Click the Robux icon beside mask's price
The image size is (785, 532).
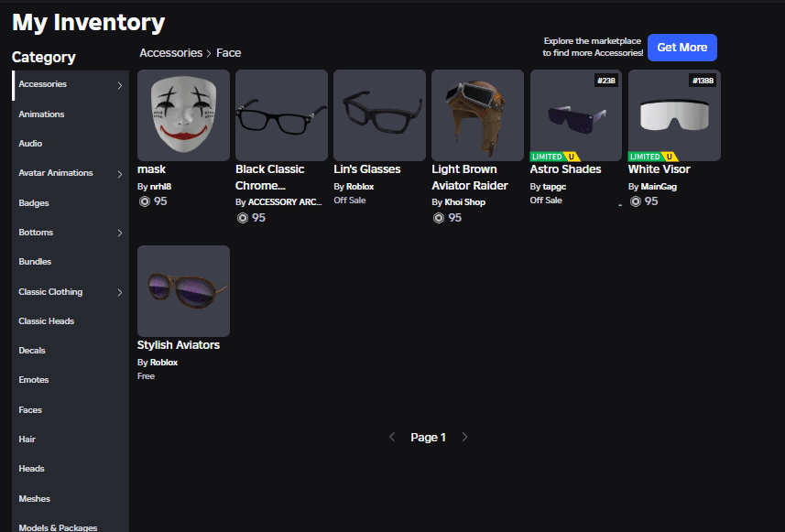[x=144, y=201]
